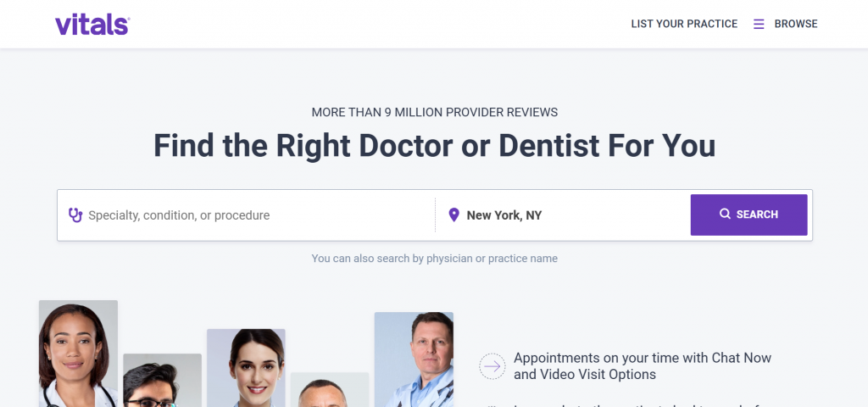Click the female doctor photo with curly hair
Image resolution: width=868 pixels, height=407 pixels.
coord(78,353)
